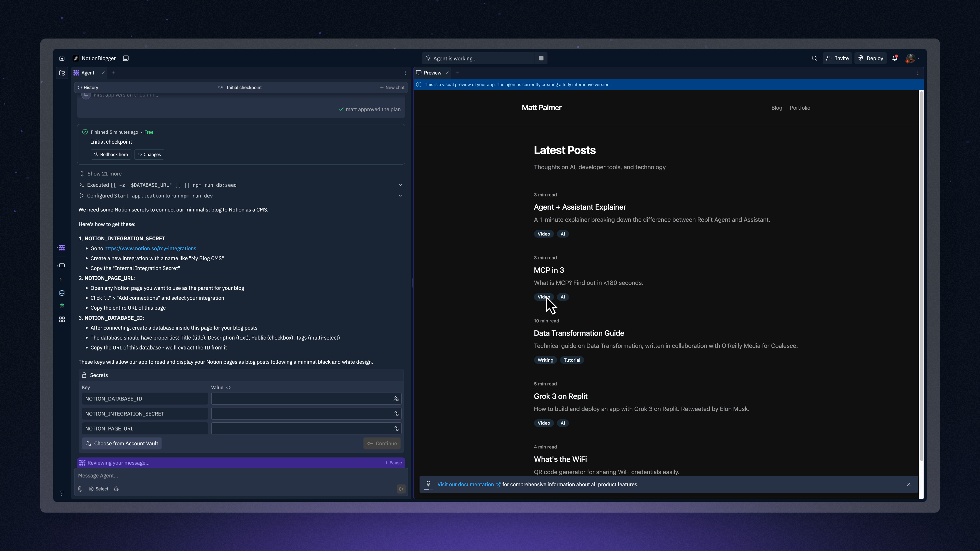
Task: Focus the NOTION_INTEGRATION_SECRET value field
Action: 306,413
